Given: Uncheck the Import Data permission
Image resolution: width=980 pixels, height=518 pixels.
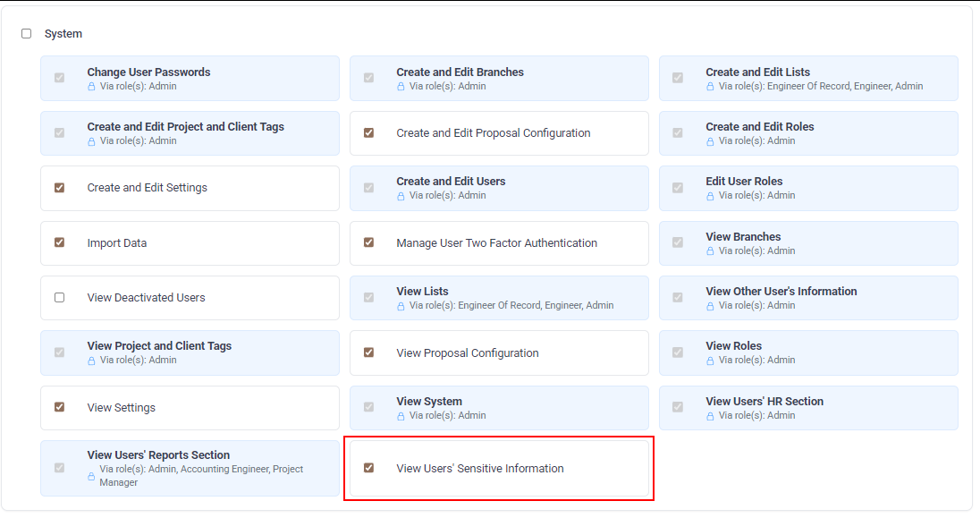Looking at the screenshot, I should coord(60,242).
